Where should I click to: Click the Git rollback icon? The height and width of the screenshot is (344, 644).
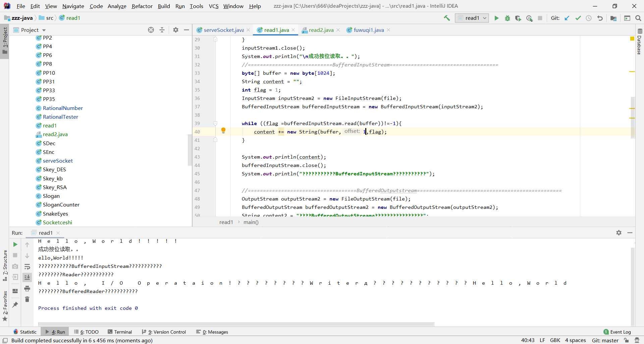tap(600, 18)
